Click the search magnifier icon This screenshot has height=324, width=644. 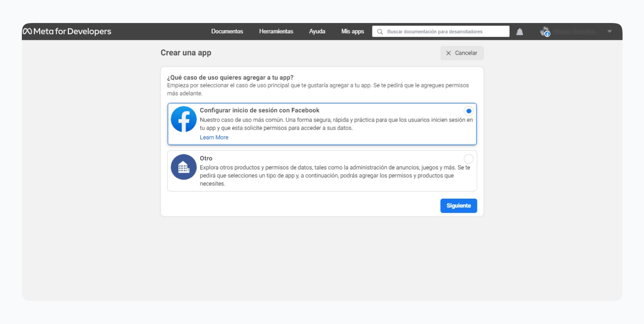click(x=380, y=32)
